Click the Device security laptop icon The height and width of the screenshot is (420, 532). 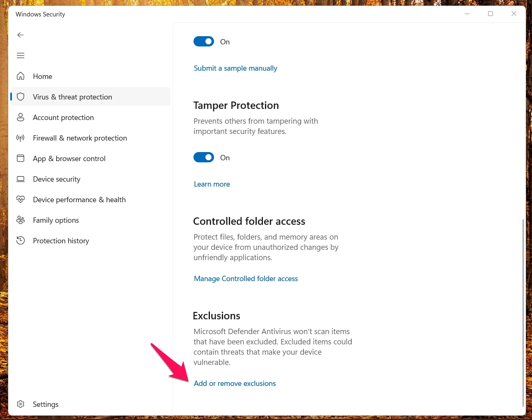(x=21, y=179)
